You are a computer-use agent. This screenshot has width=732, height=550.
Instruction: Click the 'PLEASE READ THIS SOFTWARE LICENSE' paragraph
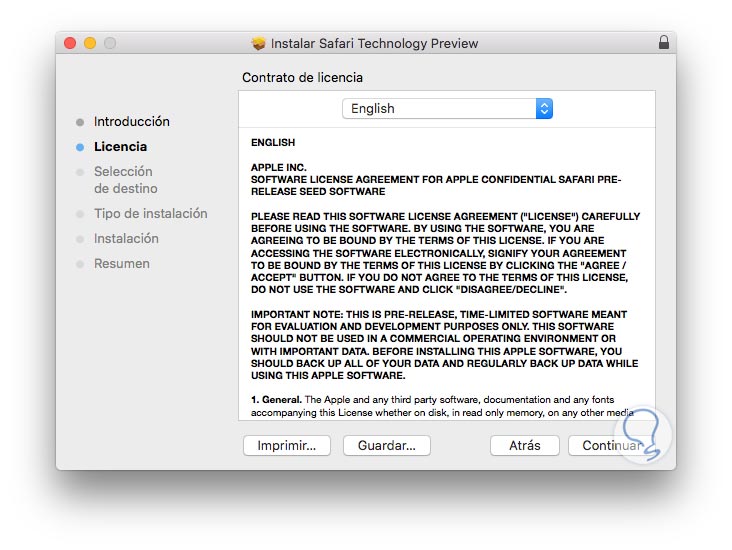click(445, 253)
